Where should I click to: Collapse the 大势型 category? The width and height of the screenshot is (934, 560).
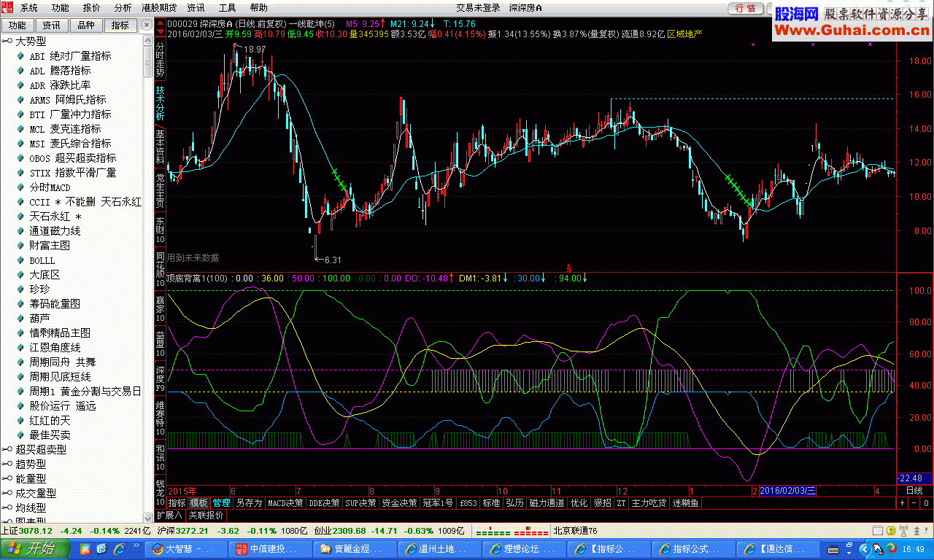(7, 42)
